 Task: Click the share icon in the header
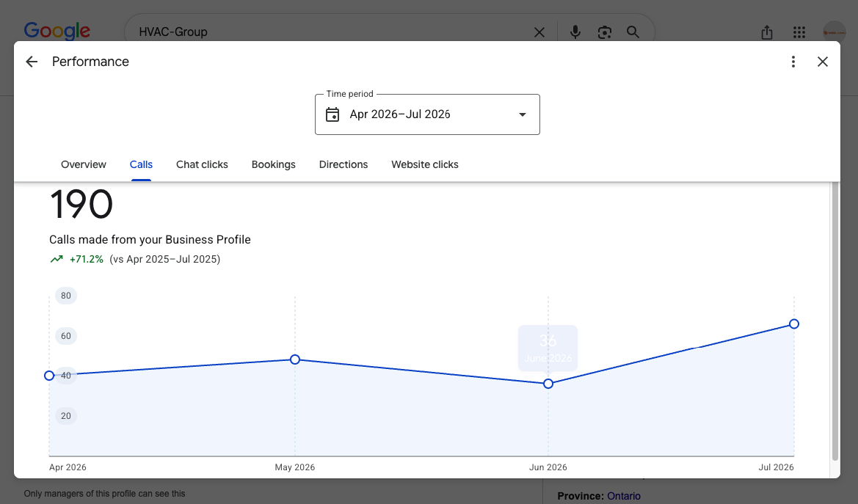(766, 32)
